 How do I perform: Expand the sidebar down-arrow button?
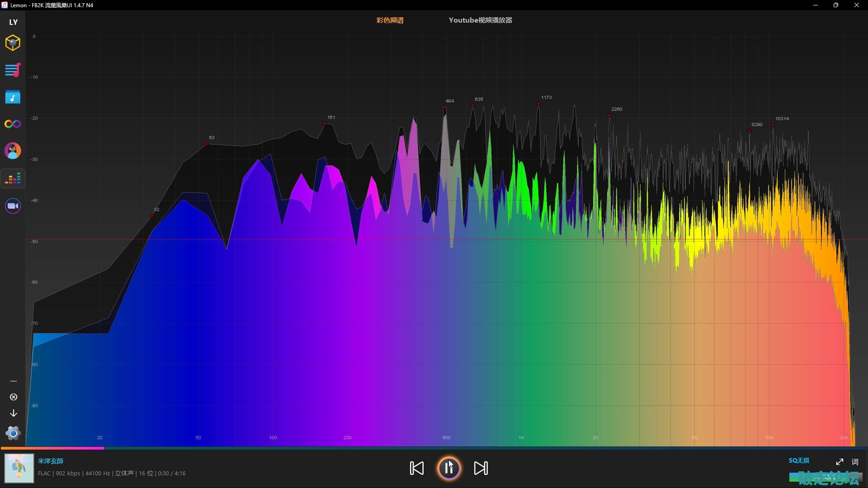pyautogui.click(x=14, y=413)
